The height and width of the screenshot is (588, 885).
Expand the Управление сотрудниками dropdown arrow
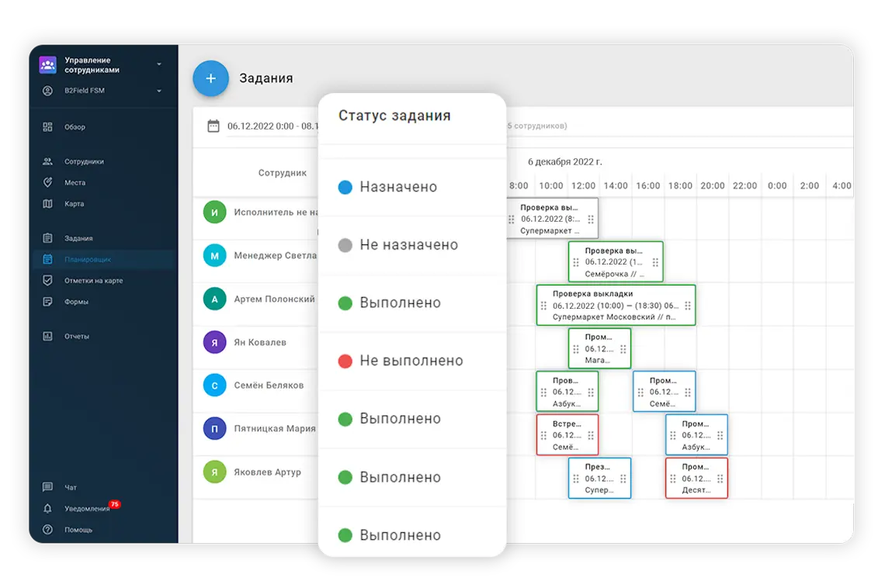[159, 64]
